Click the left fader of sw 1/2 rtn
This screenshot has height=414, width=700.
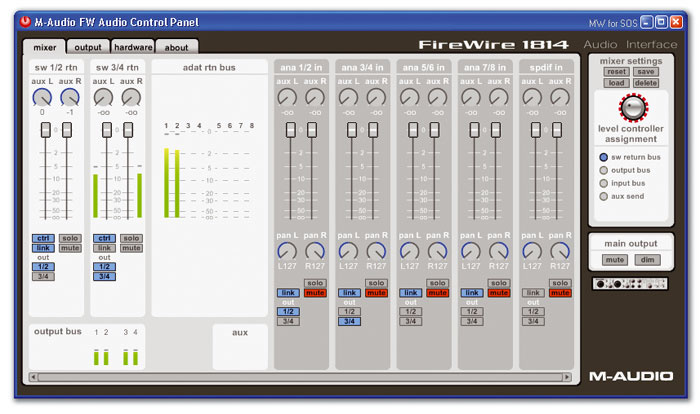44,131
